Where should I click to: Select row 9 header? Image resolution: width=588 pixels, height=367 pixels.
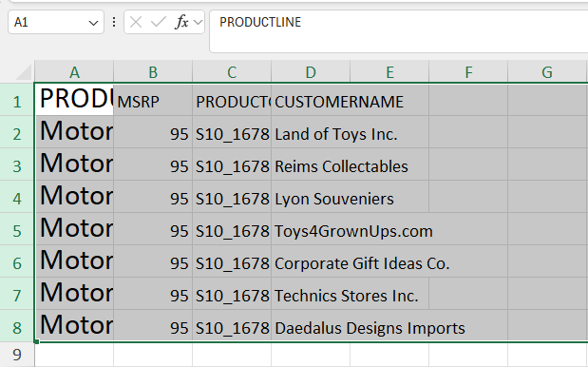tap(17, 355)
